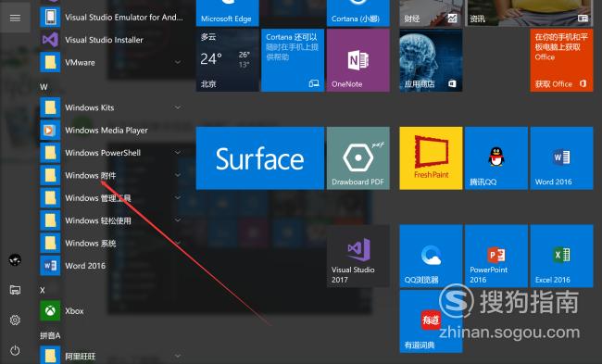Jump to 拼音A section header
This screenshot has width=602, height=364.
[50, 335]
